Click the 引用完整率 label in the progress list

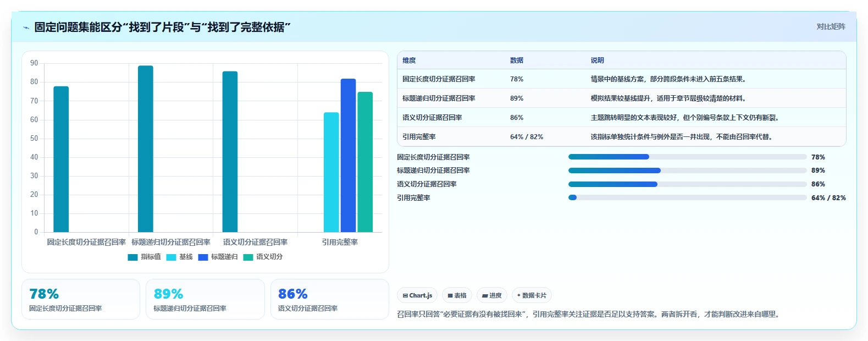pos(413,198)
